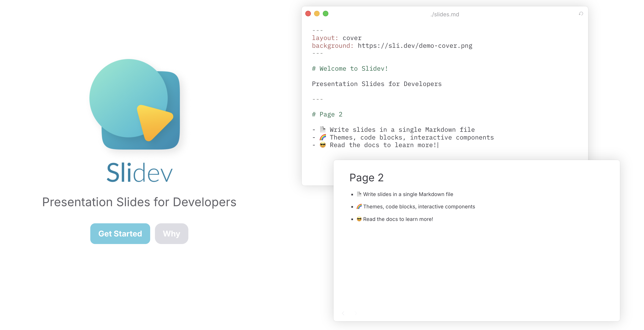
Task: Click the rainbow emoji in slide preview
Action: [x=359, y=206]
